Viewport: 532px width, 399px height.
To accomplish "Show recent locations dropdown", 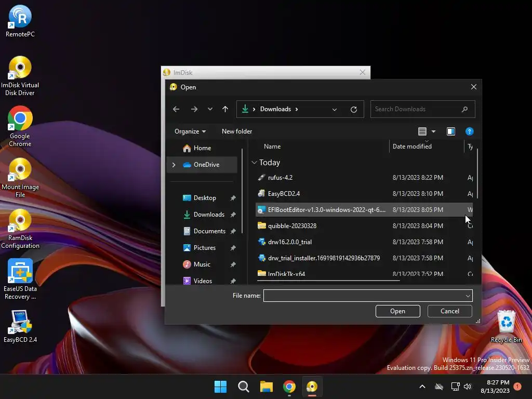I will [x=210, y=109].
